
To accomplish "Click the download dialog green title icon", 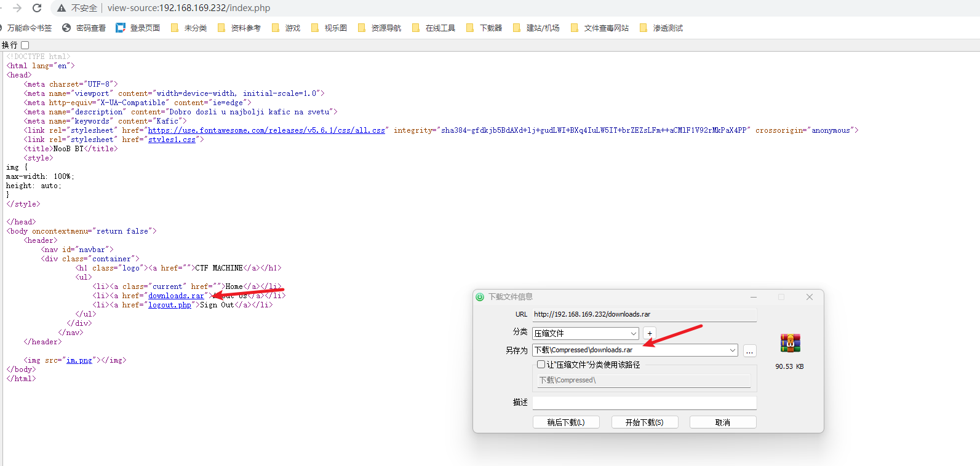I will coord(480,297).
